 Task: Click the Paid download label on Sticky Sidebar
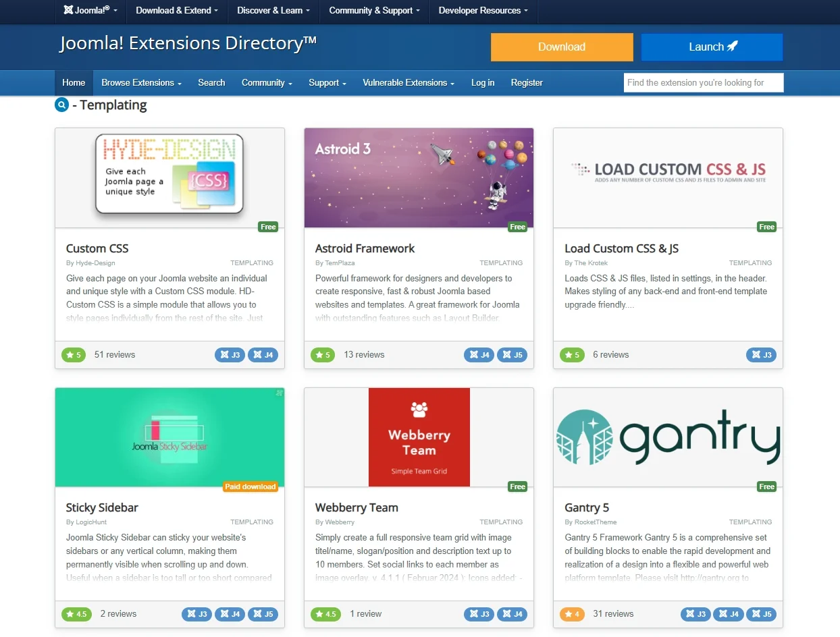pos(251,487)
